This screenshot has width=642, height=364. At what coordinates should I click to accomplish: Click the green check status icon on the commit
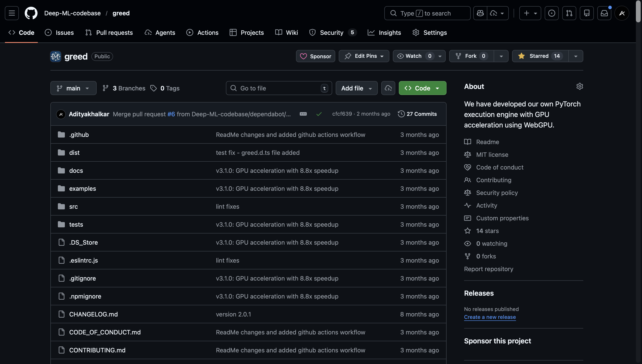click(x=319, y=114)
